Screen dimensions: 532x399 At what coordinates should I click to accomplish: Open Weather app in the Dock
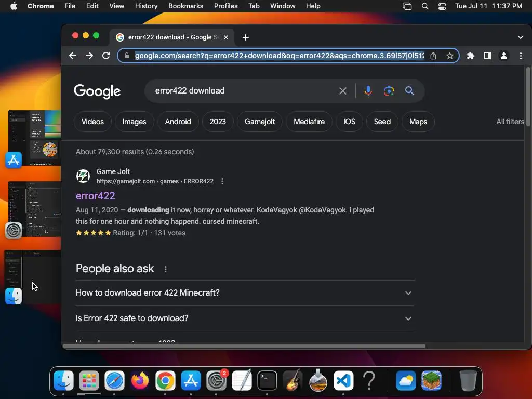pos(406,380)
